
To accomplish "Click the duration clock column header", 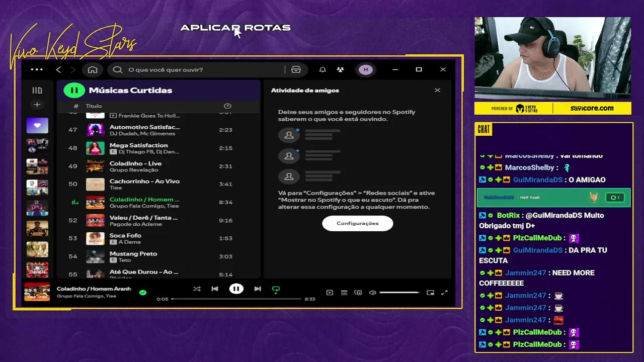I will click(x=227, y=106).
